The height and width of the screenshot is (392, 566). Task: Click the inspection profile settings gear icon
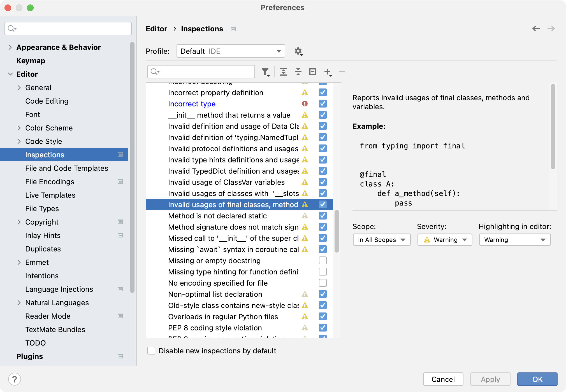(x=299, y=51)
